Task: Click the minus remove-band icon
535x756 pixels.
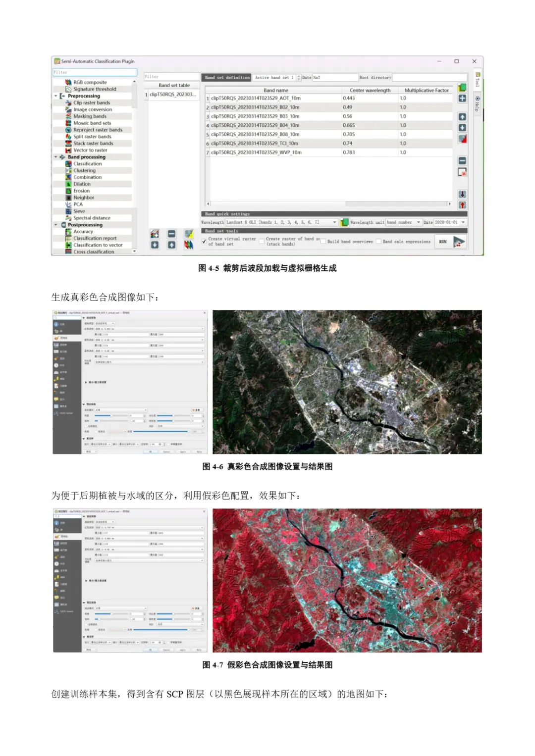Action: pos(462,161)
